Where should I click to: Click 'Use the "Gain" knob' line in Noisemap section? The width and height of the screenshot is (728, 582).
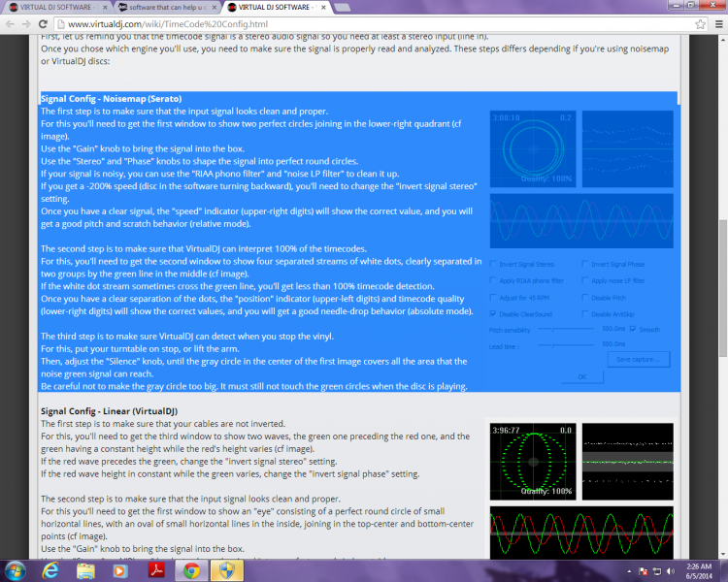143,148
